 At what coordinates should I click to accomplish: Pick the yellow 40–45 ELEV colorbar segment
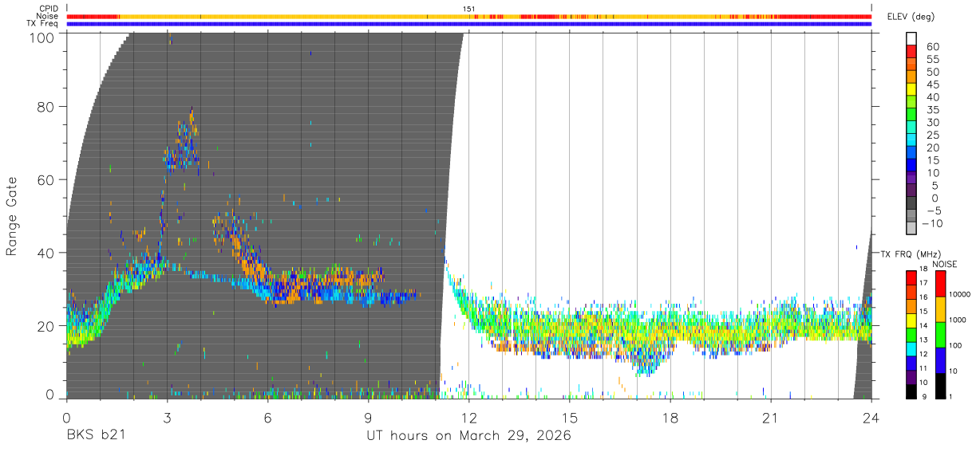coord(911,90)
